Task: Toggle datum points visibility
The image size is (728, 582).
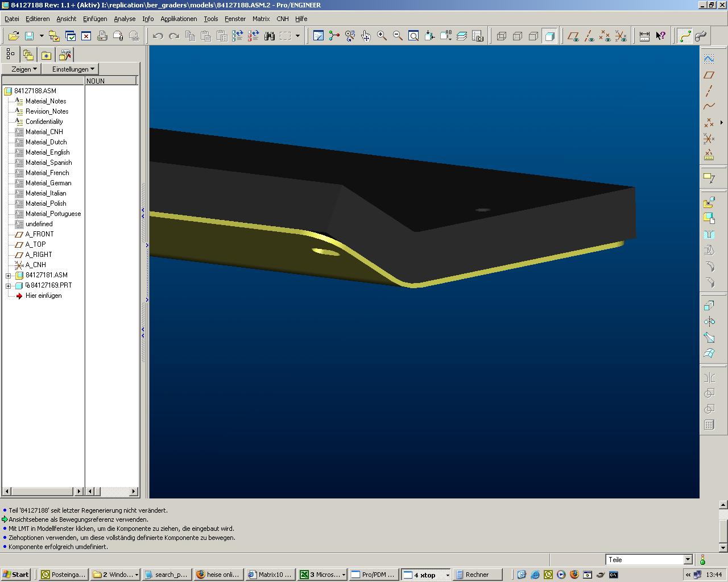Action: (605, 36)
